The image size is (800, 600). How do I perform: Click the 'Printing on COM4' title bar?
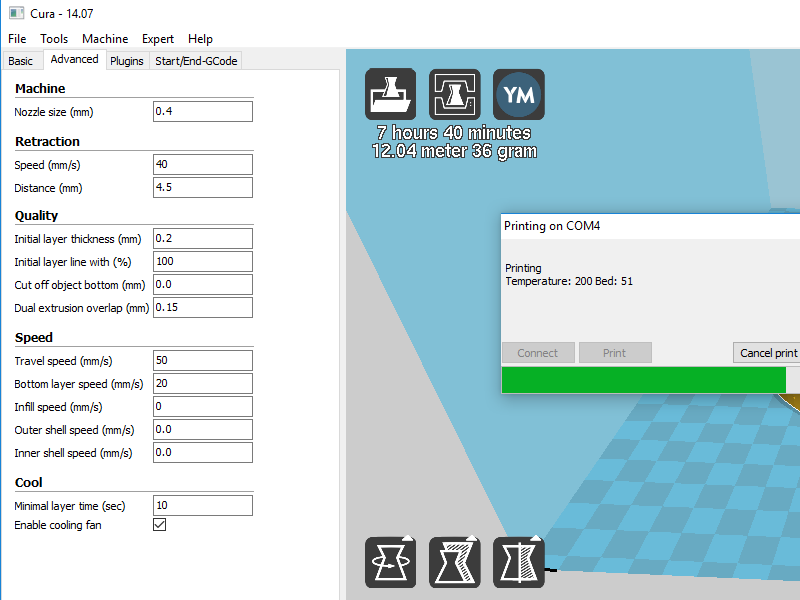point(651,226)
